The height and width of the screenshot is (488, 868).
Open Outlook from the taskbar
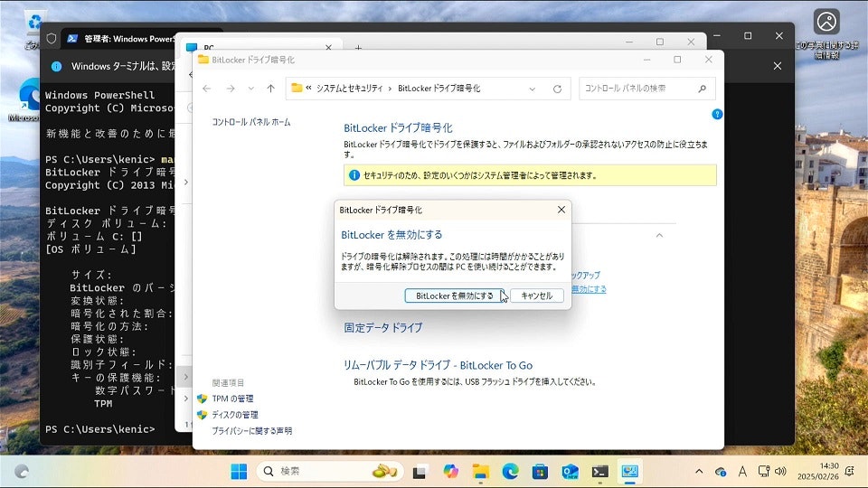tap(570, 472)
